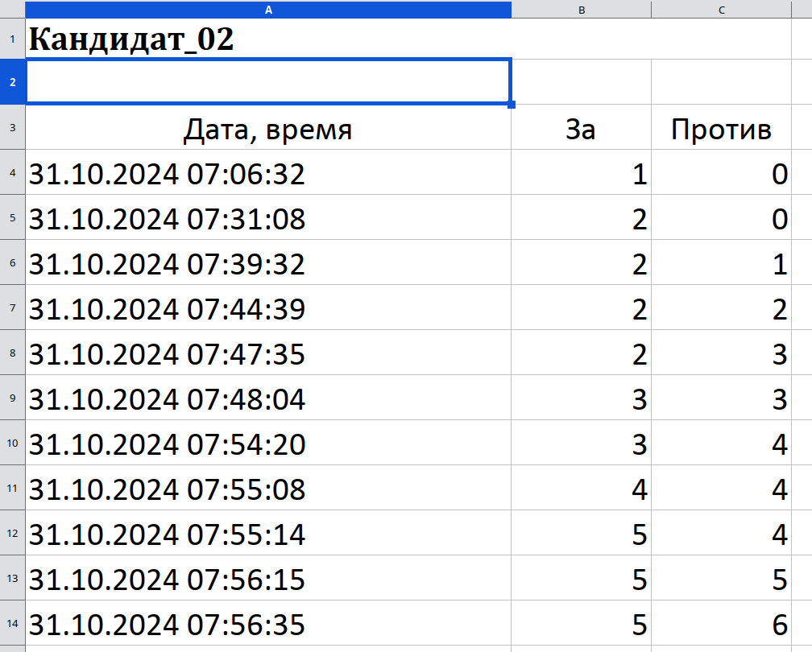Select column B header

pyautogui.click(x=581, y=10)
